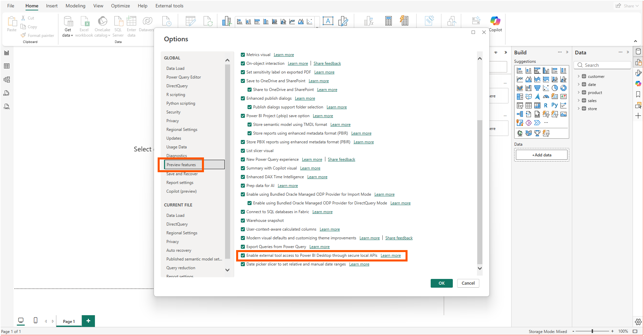Select Preview features in Options list
This screenshot has width=644, height=336.
[x=194, y=165]
